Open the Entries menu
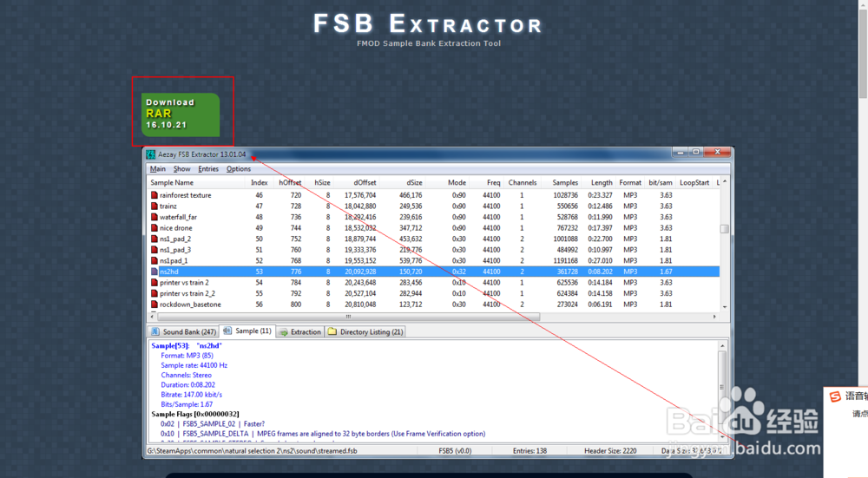The image size is (868, 478). (208, 169)
